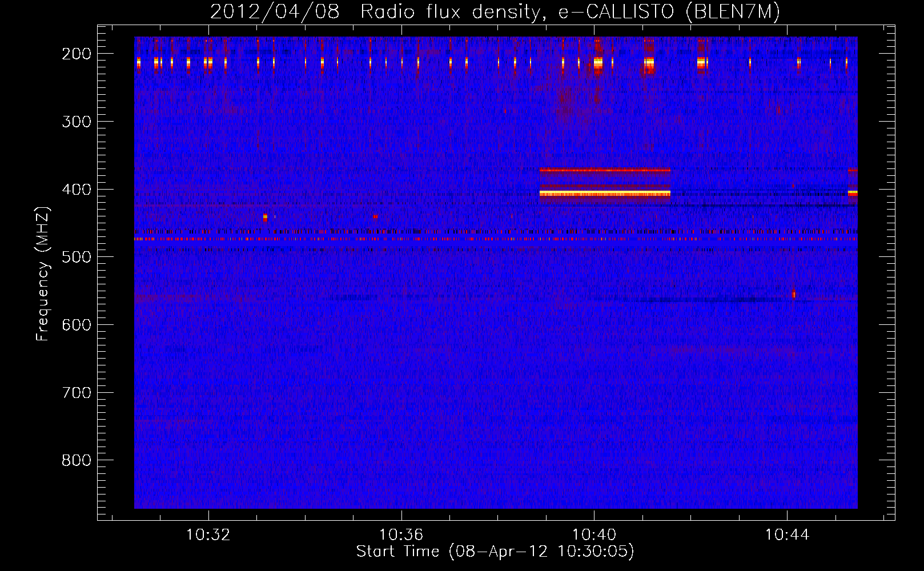Click the bright yellow emission band near 405 MHz

click(x=605, y=194)
